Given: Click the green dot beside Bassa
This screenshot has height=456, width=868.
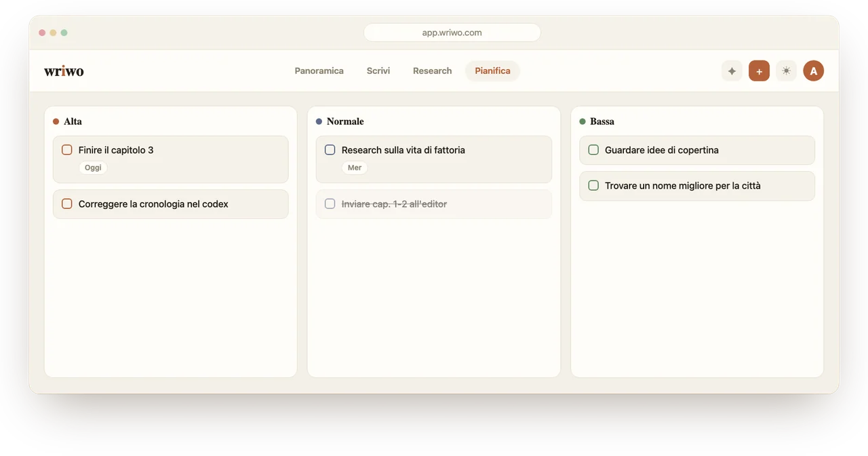Looking at the screenshot, I should [583, 121].
